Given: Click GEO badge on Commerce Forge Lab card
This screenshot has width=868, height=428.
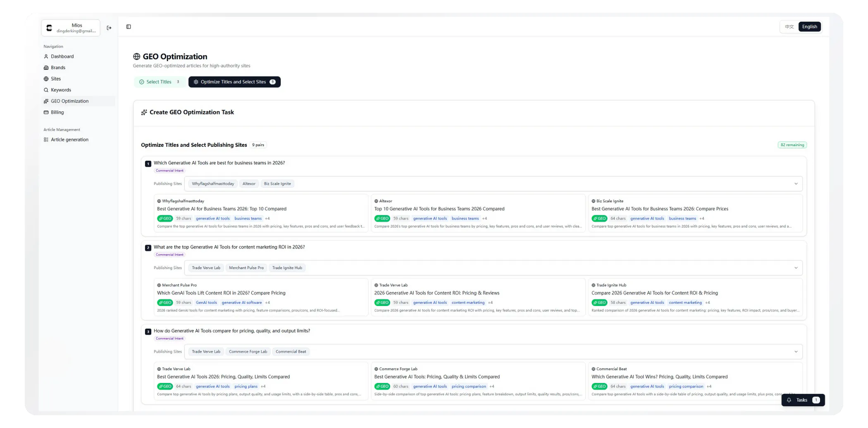Looking at the screenshot, I should (382, 387).
